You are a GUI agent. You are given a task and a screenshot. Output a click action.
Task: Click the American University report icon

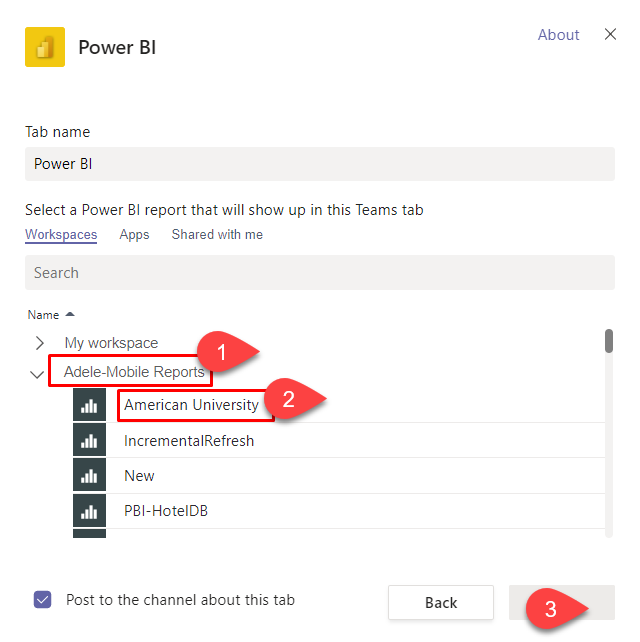click(89, 405)
